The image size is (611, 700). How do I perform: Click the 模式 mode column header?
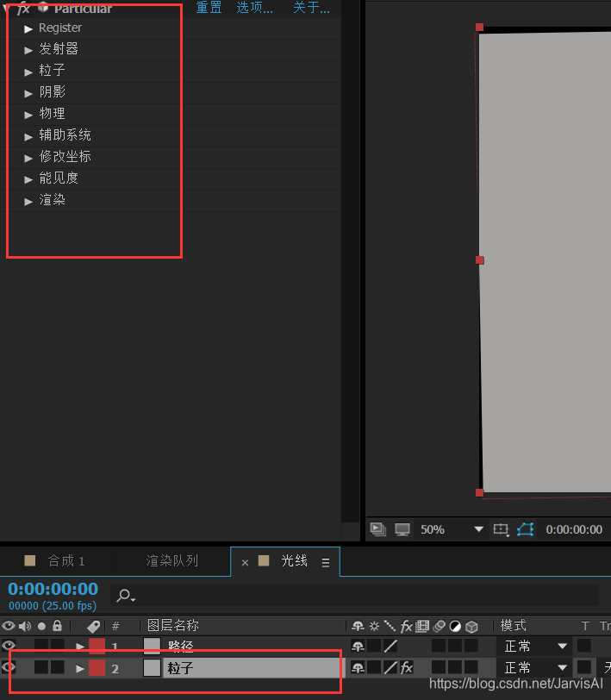click(x=514, y=626)
